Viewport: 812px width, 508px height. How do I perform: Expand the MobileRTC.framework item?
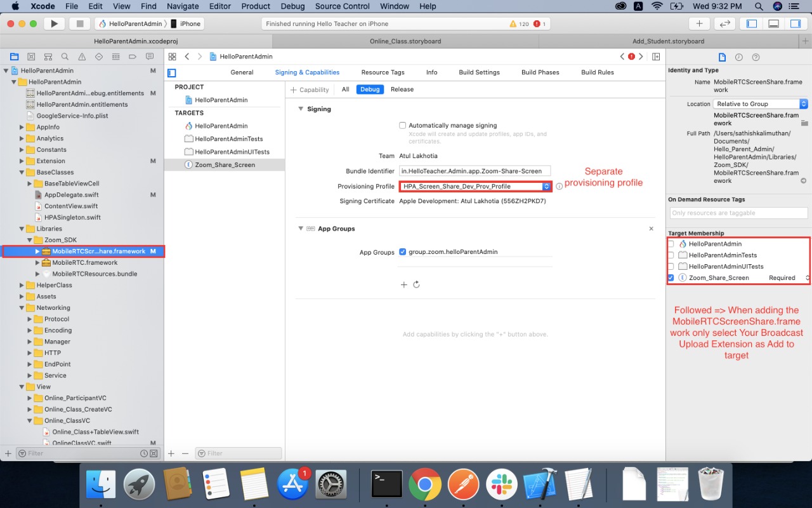pos(37,263)
